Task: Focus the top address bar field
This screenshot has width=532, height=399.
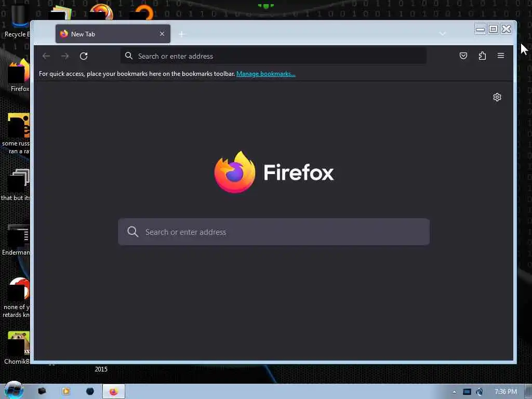Action: (273, 56)
